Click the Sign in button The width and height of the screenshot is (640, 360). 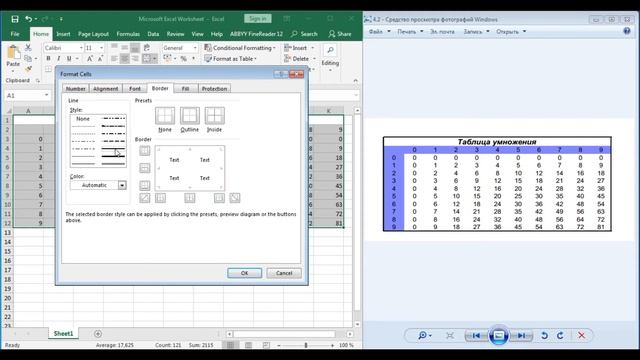pos(258,19)
